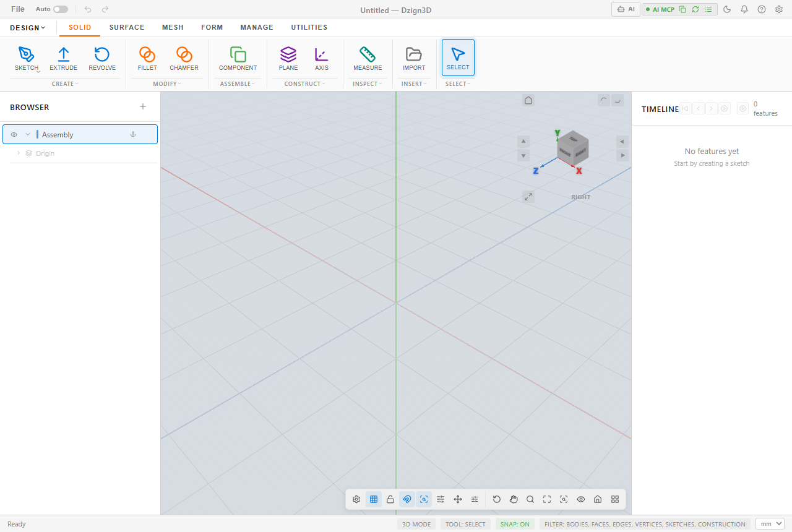Image resolution: width=792 pixels, height=532 pixels.
Task: Click the expand arrows below view cube
Action: click(528, 196)
